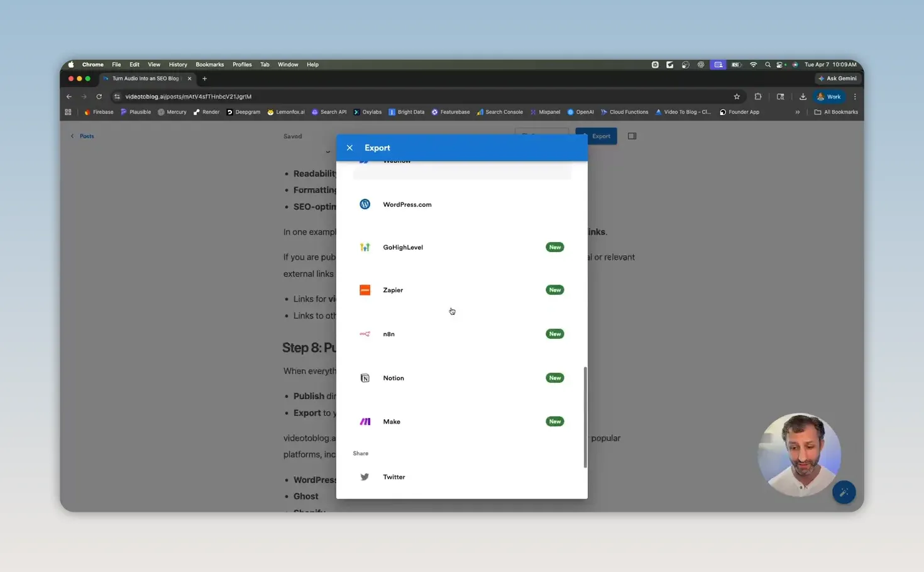Toggle the side panel icon next to Export
This screenshot has width=924, height=572.
[x=632, y=136]
